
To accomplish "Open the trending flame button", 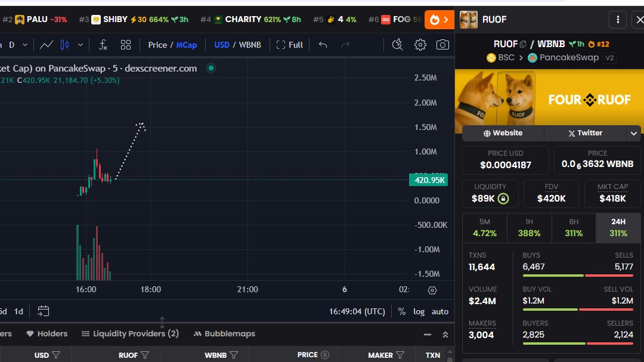I will tap(439, 19).
